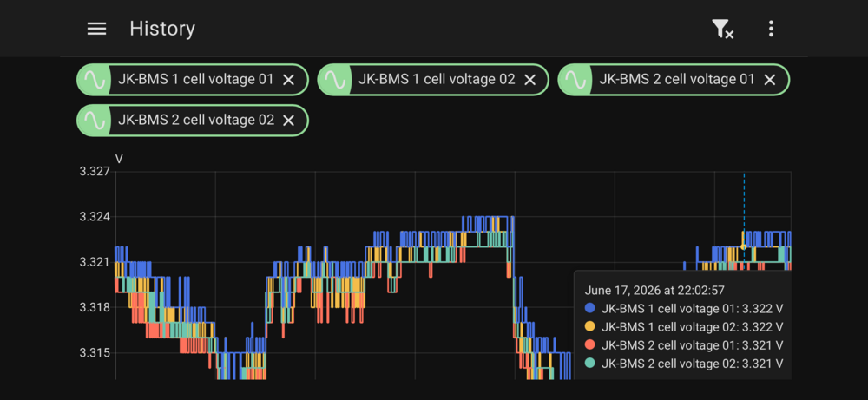Open the three-dot overflow menu

771,29
